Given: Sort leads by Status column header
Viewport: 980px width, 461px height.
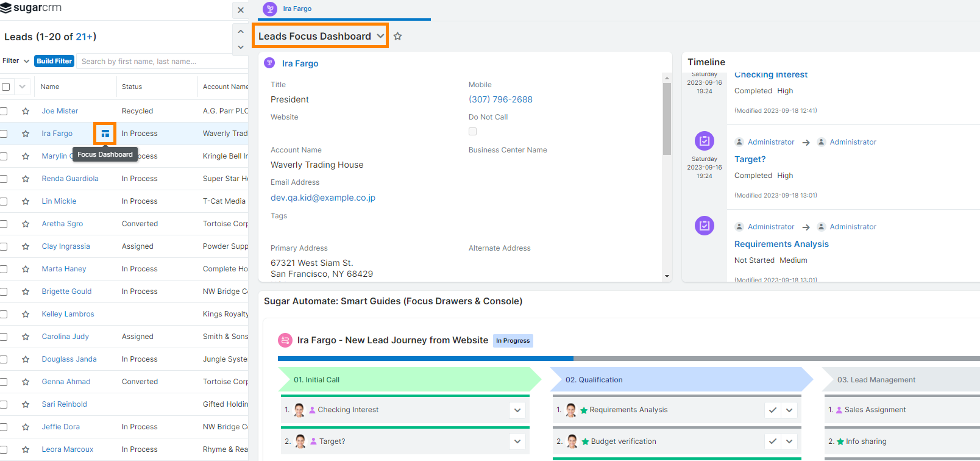Looking at the screenshot, I should [132, 87].
